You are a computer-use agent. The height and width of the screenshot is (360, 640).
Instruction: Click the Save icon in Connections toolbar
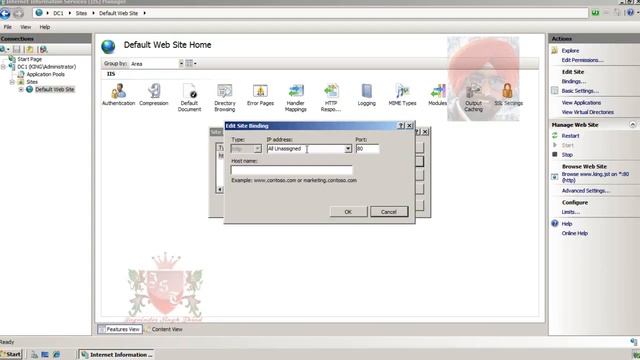17,49
